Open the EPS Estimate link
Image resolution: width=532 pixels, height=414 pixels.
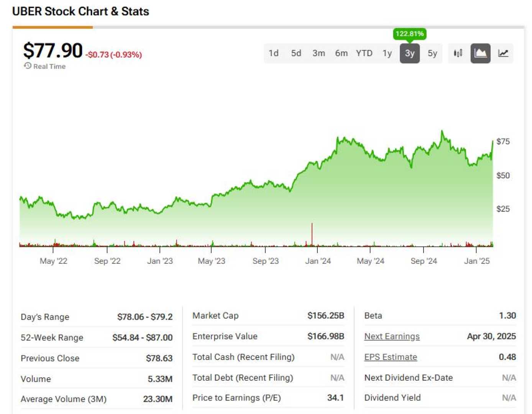(391, 357)
